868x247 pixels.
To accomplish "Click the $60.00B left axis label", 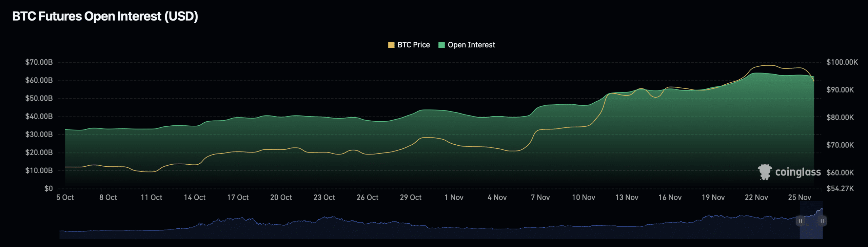I will point(39,80).
